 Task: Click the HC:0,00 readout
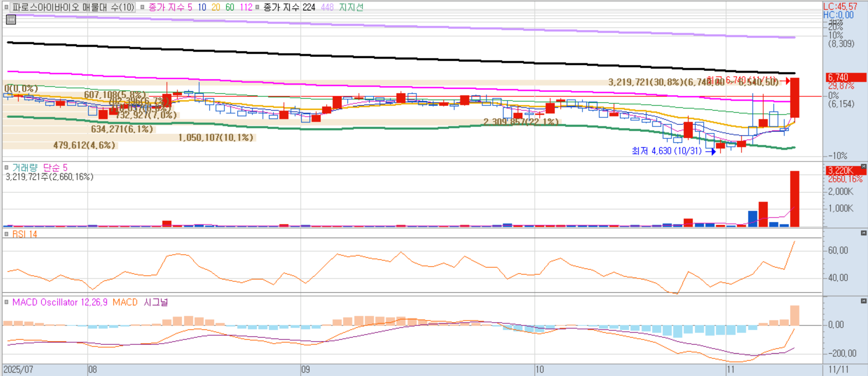point(839,15)
